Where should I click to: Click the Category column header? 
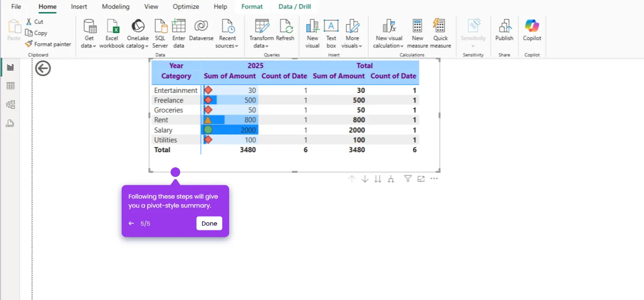point(176,76)
